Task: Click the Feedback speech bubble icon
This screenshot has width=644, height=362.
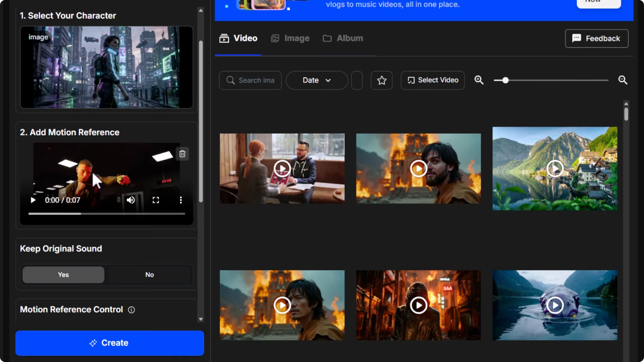Action: (577, 38)
